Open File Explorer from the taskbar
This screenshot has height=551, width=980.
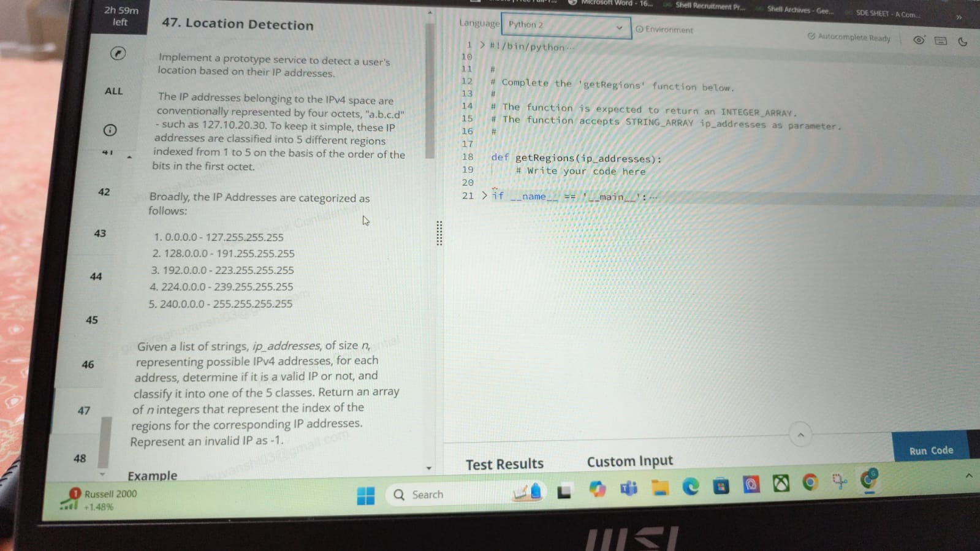660,487
